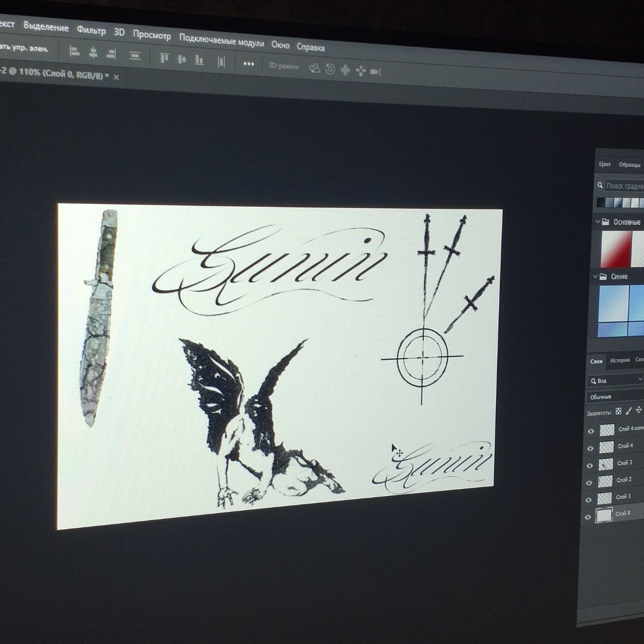644x644 pixels.
Task: Click the Основные folder icon
Action: click(607, 222)
